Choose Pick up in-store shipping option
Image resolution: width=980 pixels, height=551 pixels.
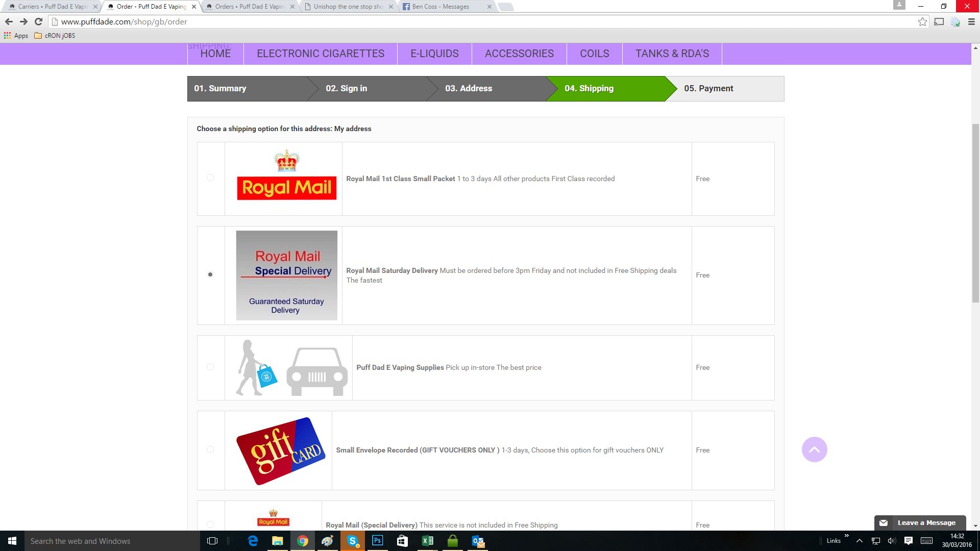(210, 367)
